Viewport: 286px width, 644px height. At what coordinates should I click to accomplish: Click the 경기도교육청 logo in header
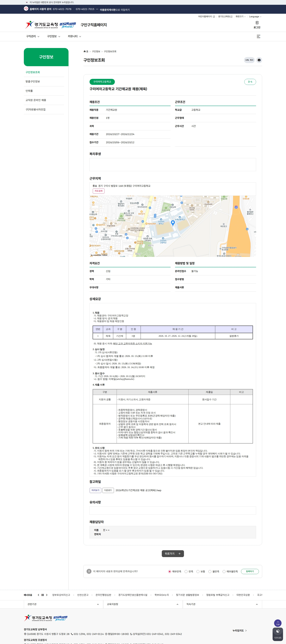tap(51, 25)
